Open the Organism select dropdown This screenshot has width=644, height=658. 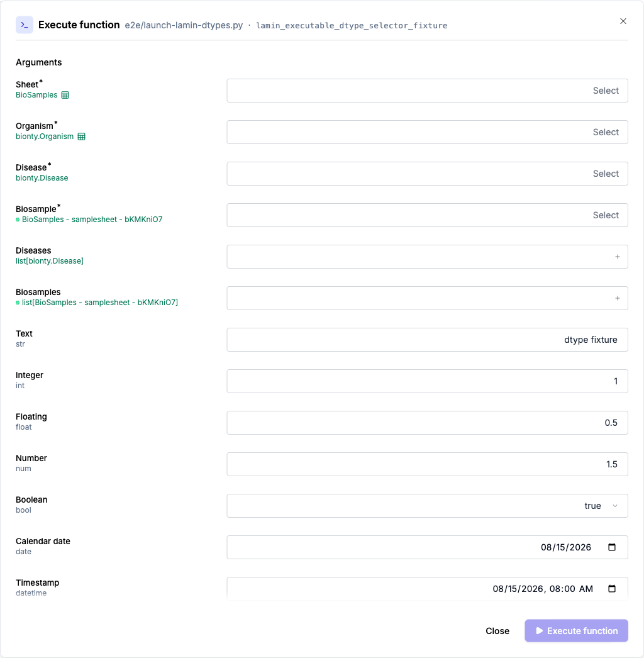427,132
